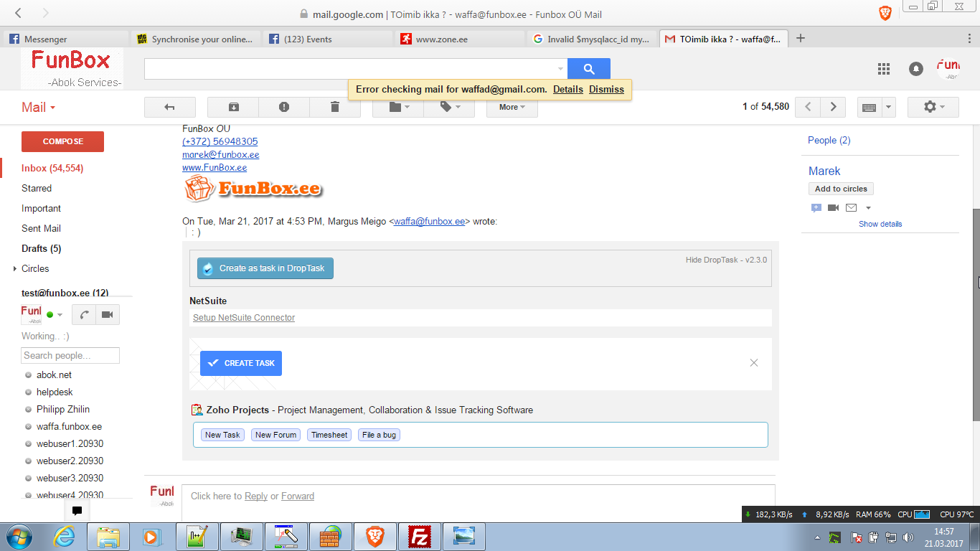Click the Windows Start button
Screen dimensions: 980x551
18,537
